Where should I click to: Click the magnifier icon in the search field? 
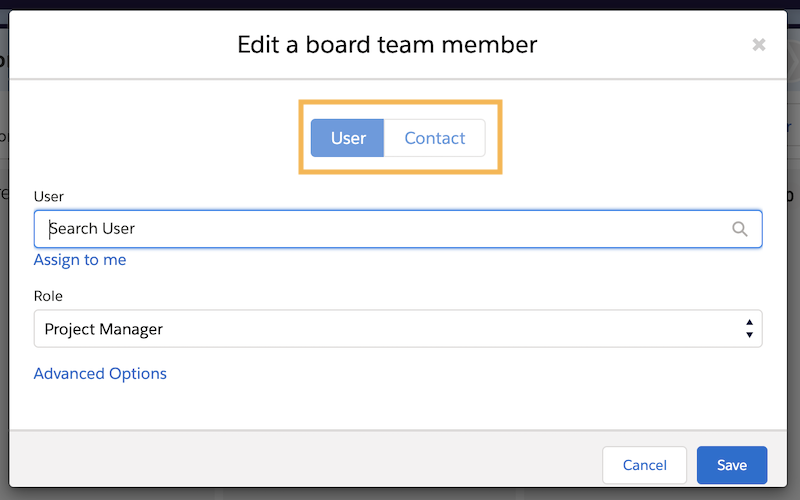739,229
